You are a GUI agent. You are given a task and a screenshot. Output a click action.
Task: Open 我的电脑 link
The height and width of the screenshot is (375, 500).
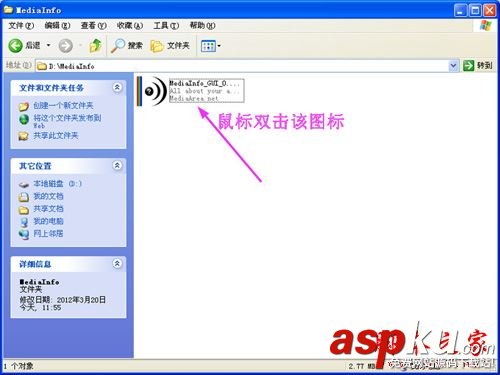coord(48,221)
